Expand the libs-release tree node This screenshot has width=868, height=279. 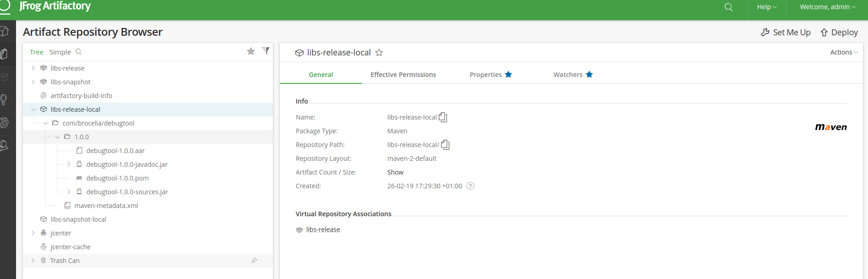pyautogui.click(x=33, y=68)
